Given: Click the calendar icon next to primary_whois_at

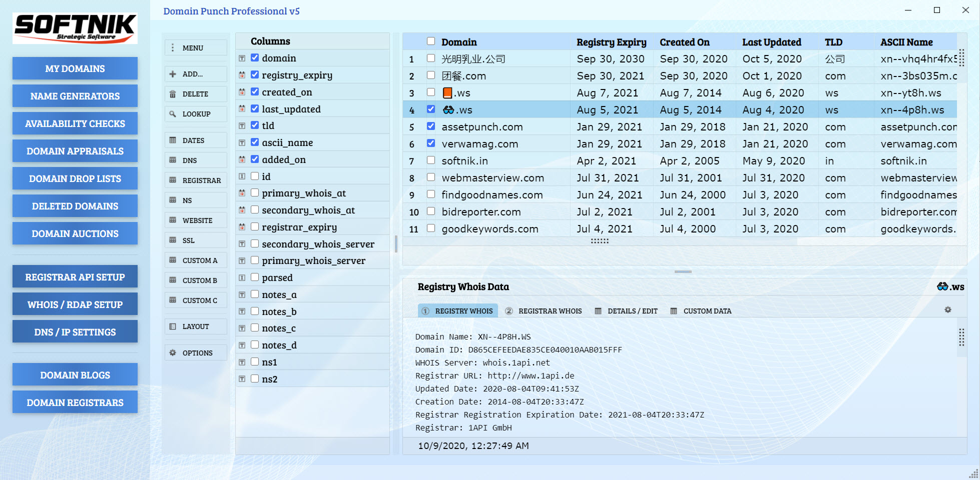Looking at the screenshot, I should [x=242, y=193].
